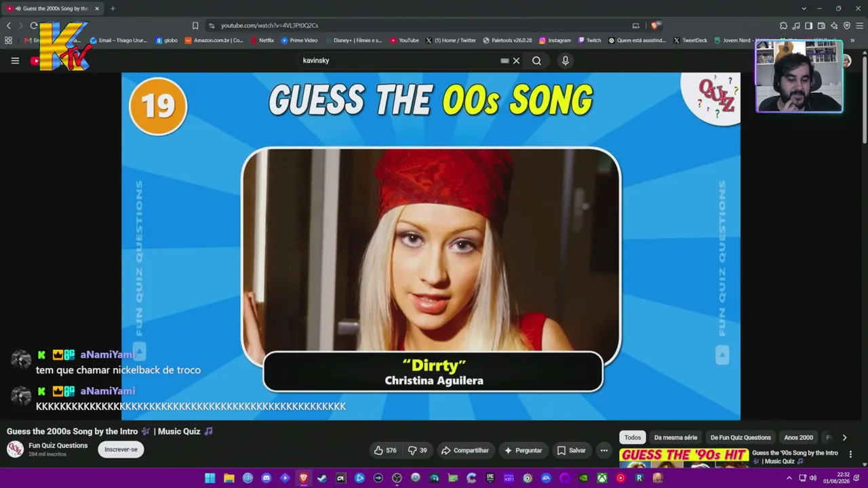Open the Amazon.com.br bookmark

(214, 41)
